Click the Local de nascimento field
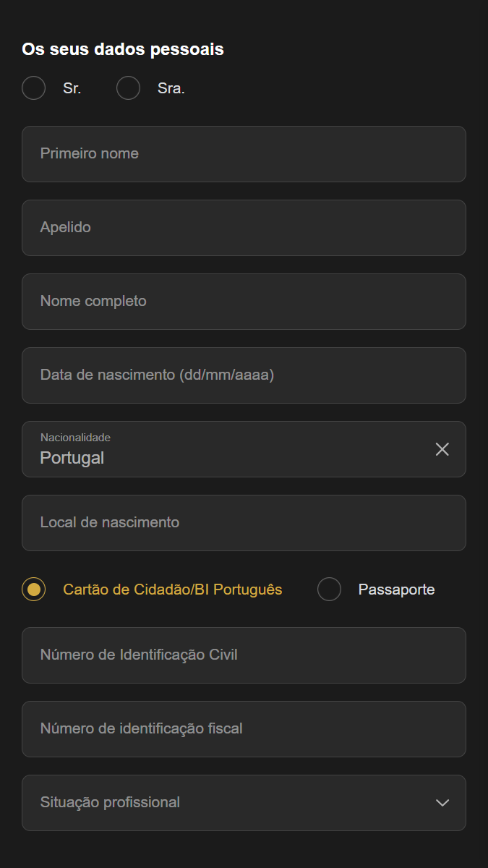Image resolution: width=488 pixels, height=868 pixels. pos(244,523)
